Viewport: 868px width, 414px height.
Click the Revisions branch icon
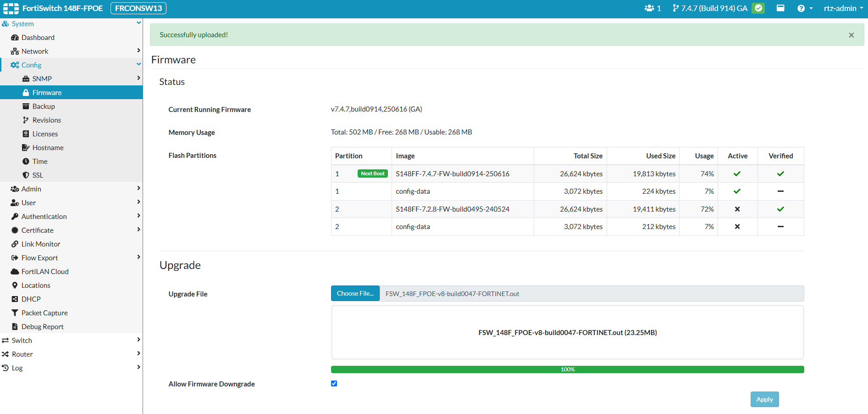point(26,120)
